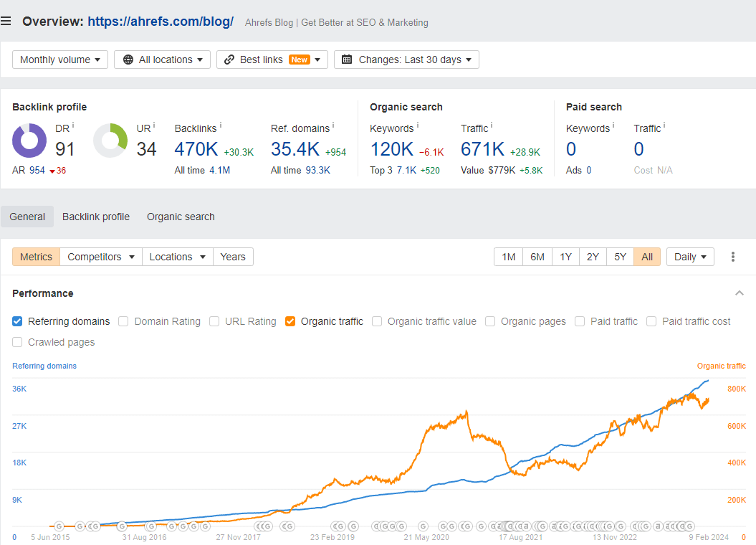Disable the Referring domains checkbox
This screenshot has width=756, height=545.
coord(16,321)
